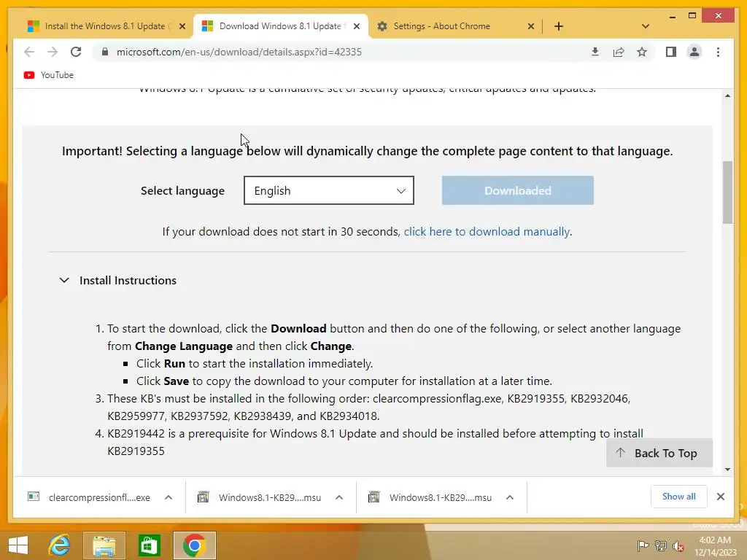This screenshot has width=747, height=560.
Task: Click Show all downloads
Action: [679, 497]
